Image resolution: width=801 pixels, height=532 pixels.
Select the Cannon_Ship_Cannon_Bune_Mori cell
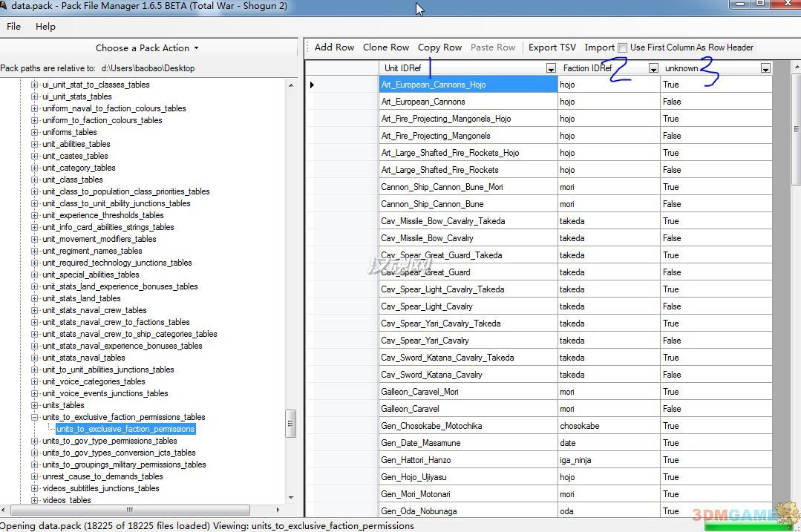click(x=468, y=187)
